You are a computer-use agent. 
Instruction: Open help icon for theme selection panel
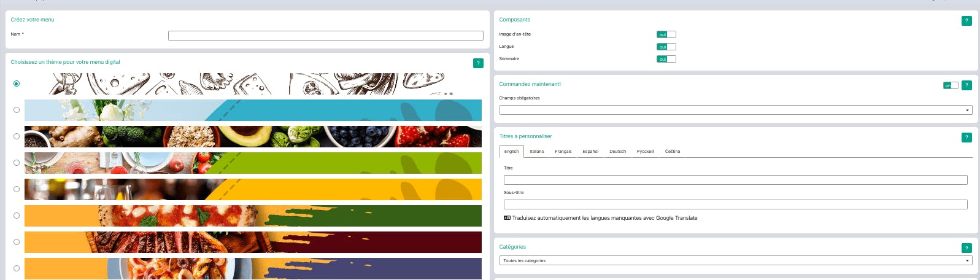[478, 63]
